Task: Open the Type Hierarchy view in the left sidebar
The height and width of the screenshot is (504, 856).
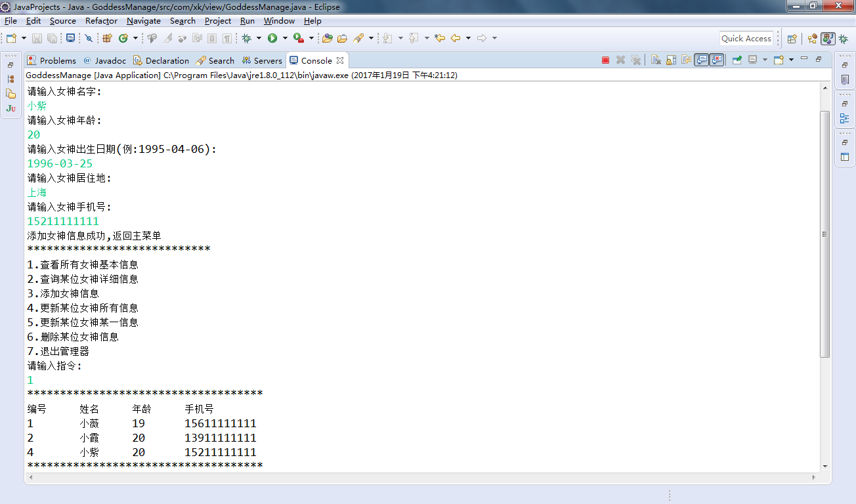Action: (x=11, y=79)
